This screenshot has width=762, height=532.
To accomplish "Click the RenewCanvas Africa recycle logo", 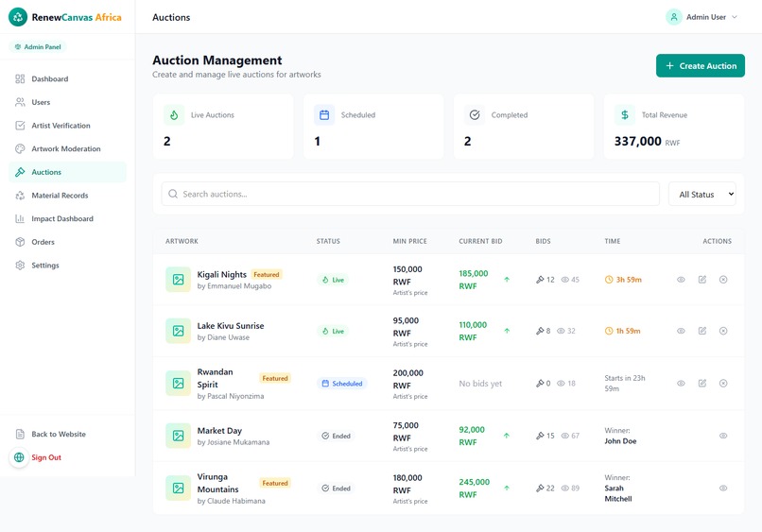I will 18,17.
